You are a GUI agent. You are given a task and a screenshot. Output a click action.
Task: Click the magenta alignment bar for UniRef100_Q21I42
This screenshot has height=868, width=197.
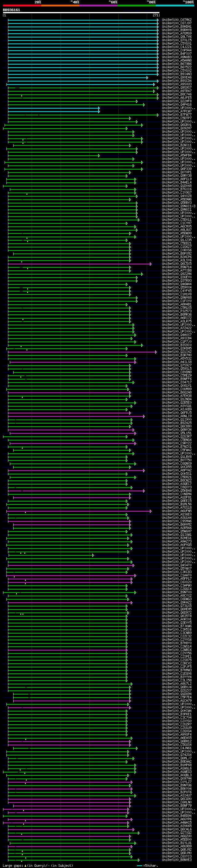point(82,352)
